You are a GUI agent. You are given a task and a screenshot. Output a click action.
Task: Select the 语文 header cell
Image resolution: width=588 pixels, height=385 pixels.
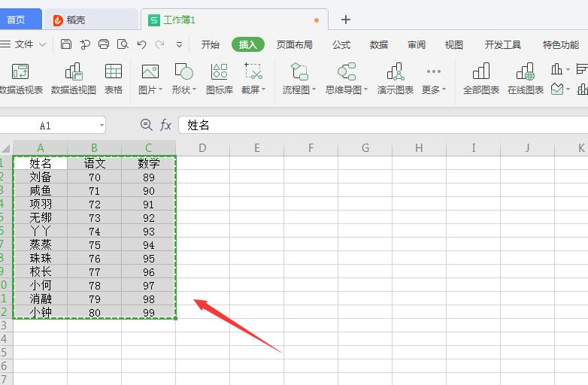click(95, 163)
